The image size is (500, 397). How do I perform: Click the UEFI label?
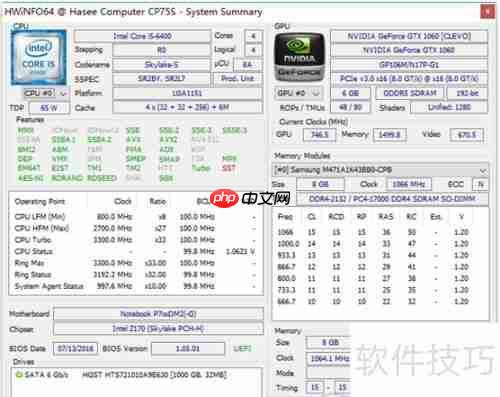click(x=242, y=349)
